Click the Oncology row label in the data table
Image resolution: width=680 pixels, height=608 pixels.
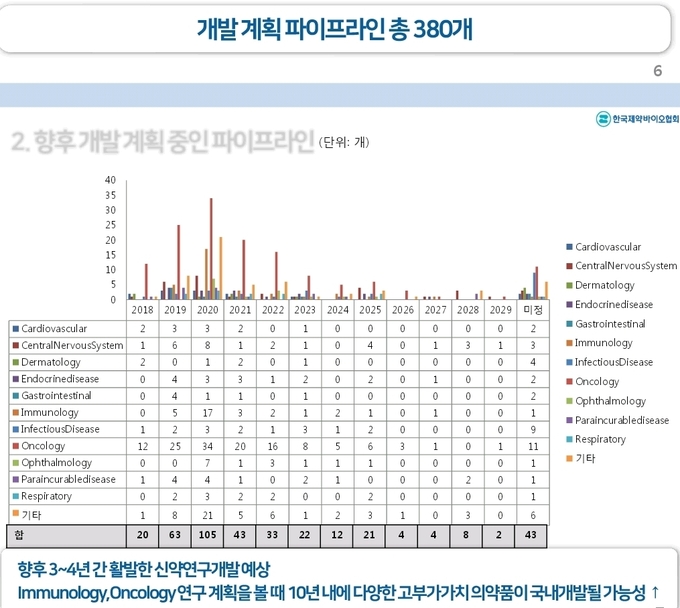[44, 445]
